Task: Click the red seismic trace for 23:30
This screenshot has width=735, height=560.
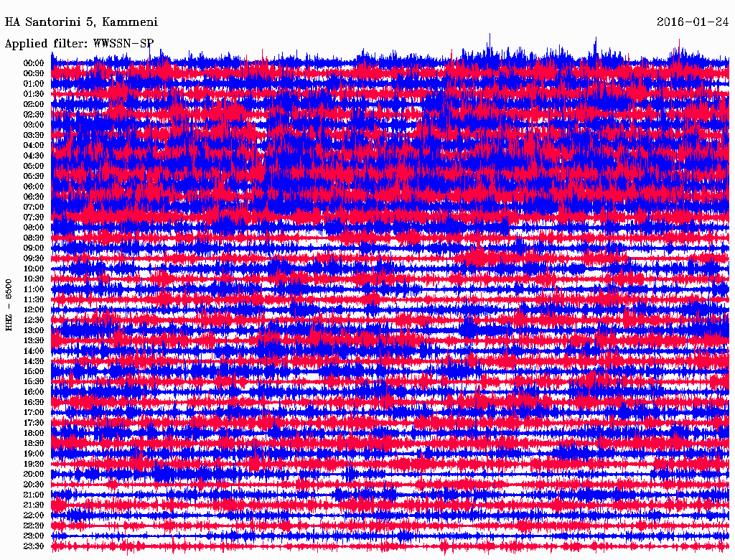Action: pos(390,546)
